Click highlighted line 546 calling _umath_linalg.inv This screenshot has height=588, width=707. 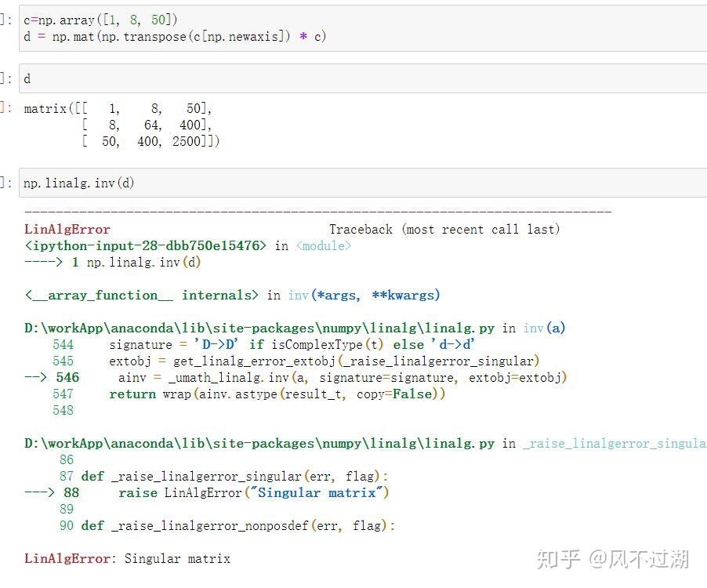coord(295,378)
